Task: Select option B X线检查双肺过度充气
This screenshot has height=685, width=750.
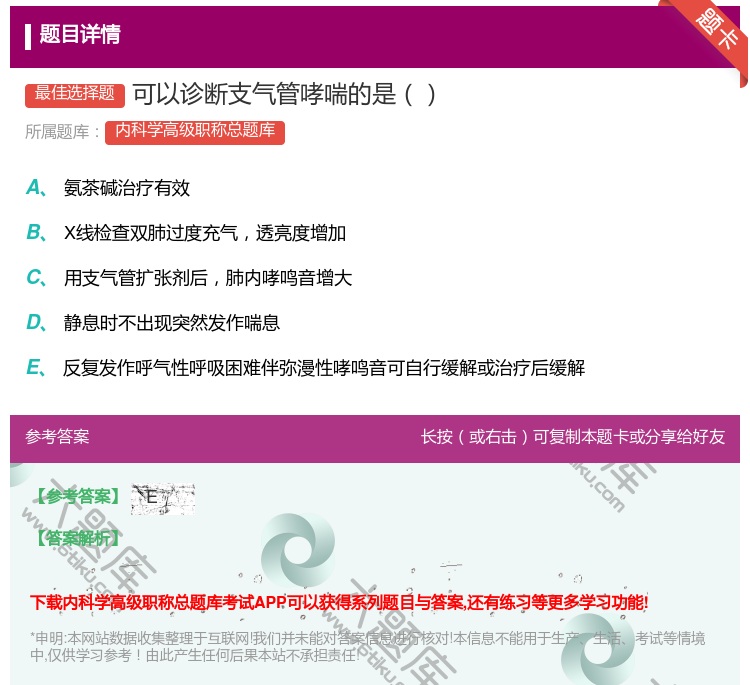Action: 186,233
